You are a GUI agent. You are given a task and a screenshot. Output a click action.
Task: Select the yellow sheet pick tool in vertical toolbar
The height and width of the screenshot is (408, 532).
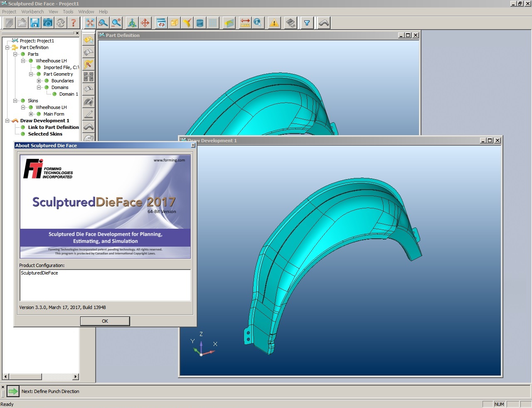(x=89, y=40)
